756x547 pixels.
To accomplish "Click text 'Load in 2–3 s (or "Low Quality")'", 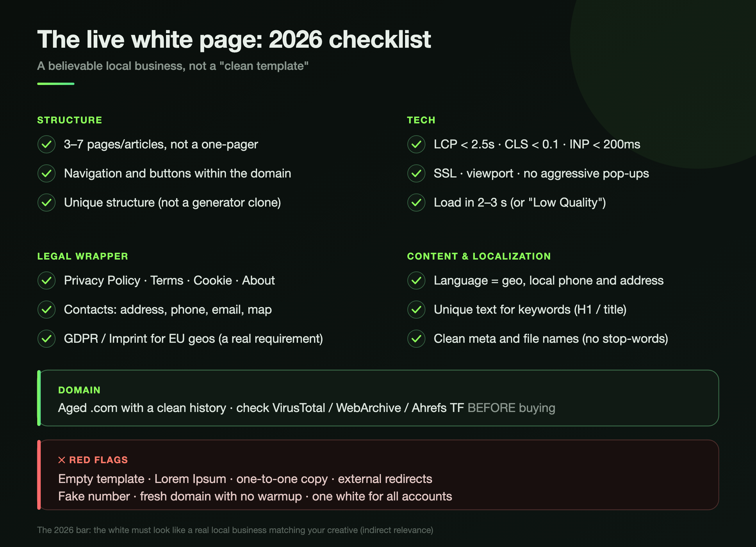I will 520,203.
